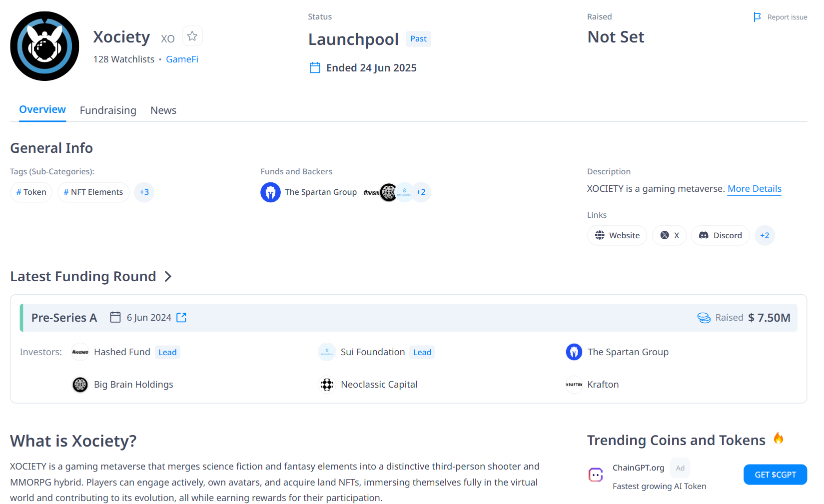Viewport: 824px width, 504px height.
Task: Open the X social link
Action: tap(670, 235)
